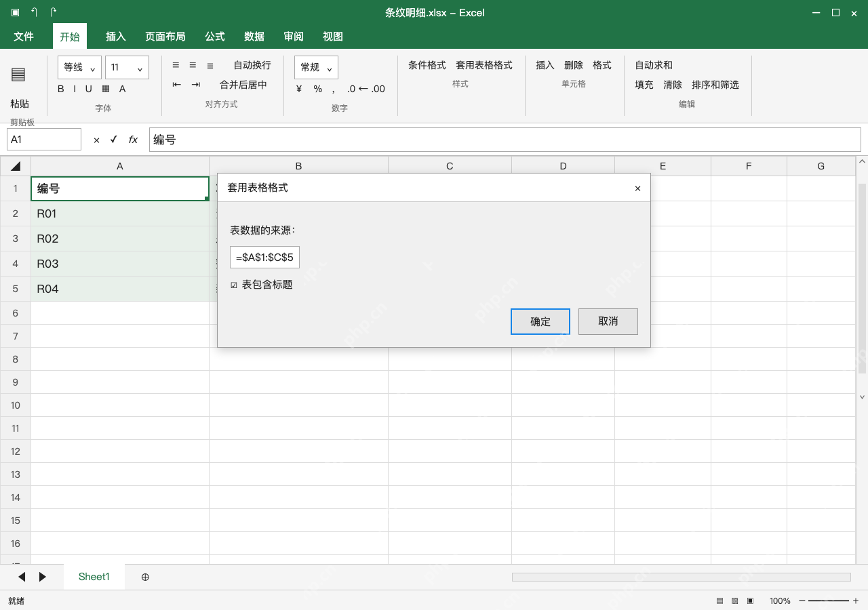The width and height of the screenshot is (868, 610).
Task: Click the save icon in title bar
Action: coord(15,12)
